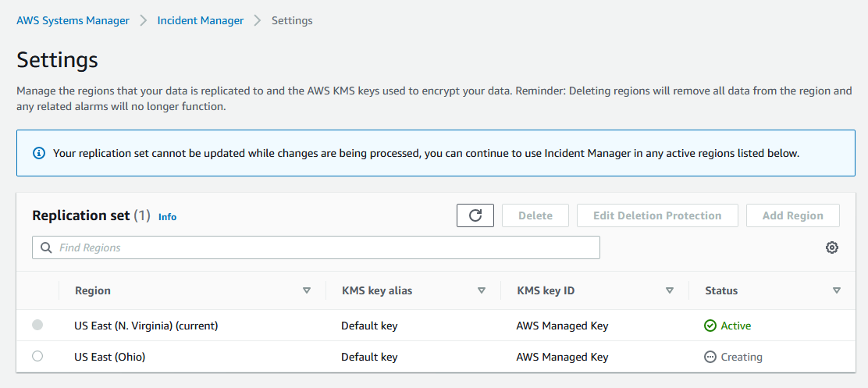Open Incident Manager breadcrumb link
The image size is (868, 388).
201,20
